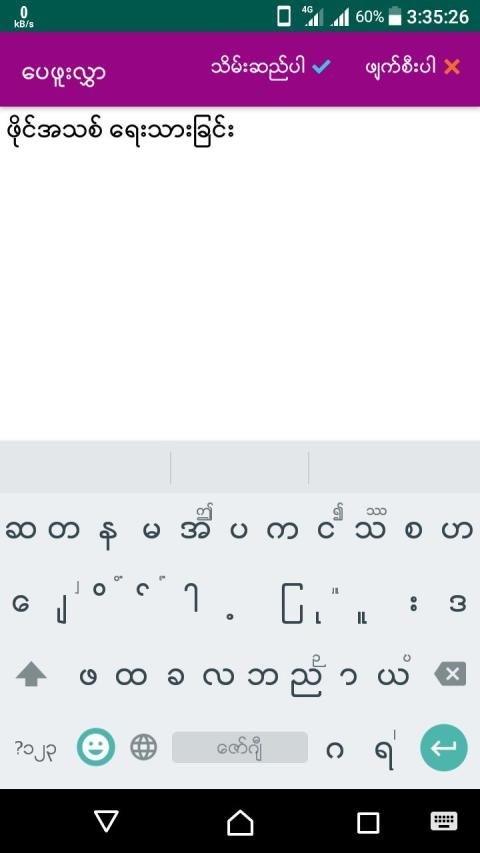Tap the globe language switch key

pos(144,747)
